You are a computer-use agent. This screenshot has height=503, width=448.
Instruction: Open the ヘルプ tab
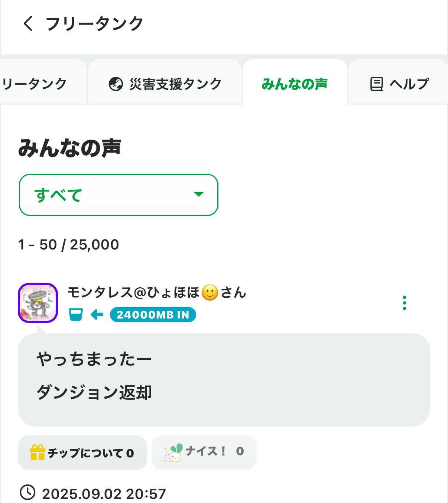(399, 84)
